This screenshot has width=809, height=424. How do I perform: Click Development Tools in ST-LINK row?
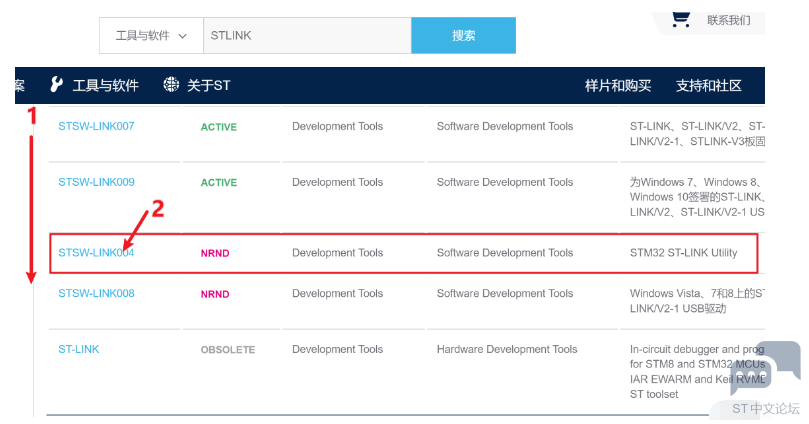(337, 349)
